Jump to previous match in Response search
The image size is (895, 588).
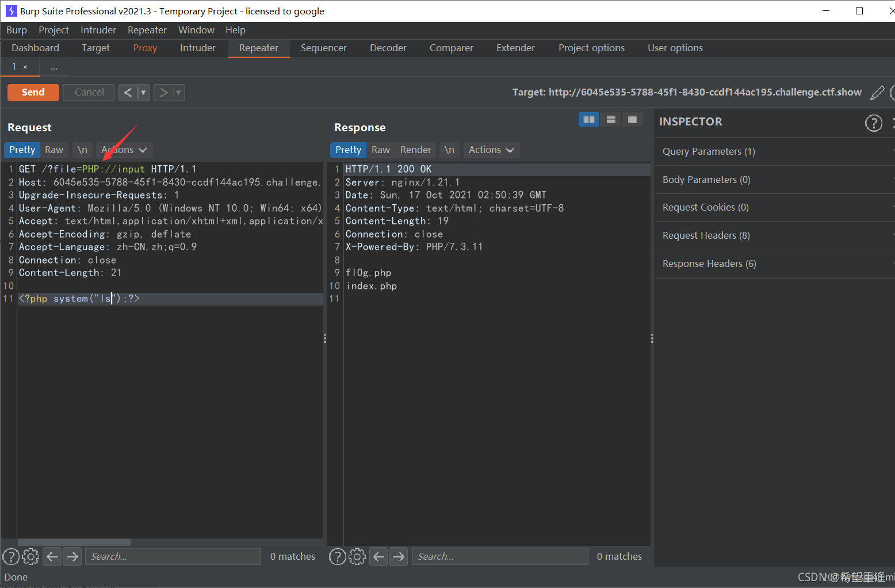pyautogui.click(x=378, y=556)
